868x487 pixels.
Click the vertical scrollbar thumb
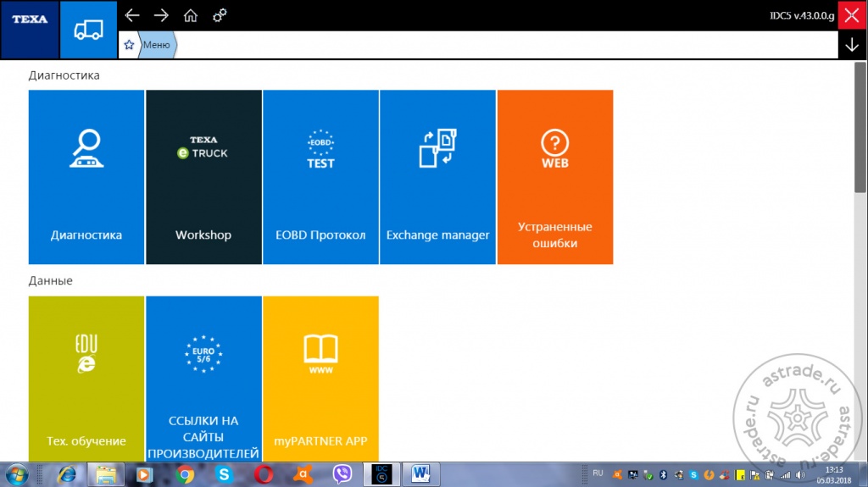860,127
